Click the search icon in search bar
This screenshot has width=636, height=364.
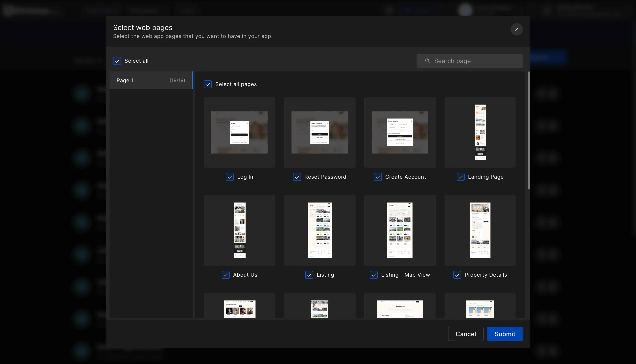point(428,61)
